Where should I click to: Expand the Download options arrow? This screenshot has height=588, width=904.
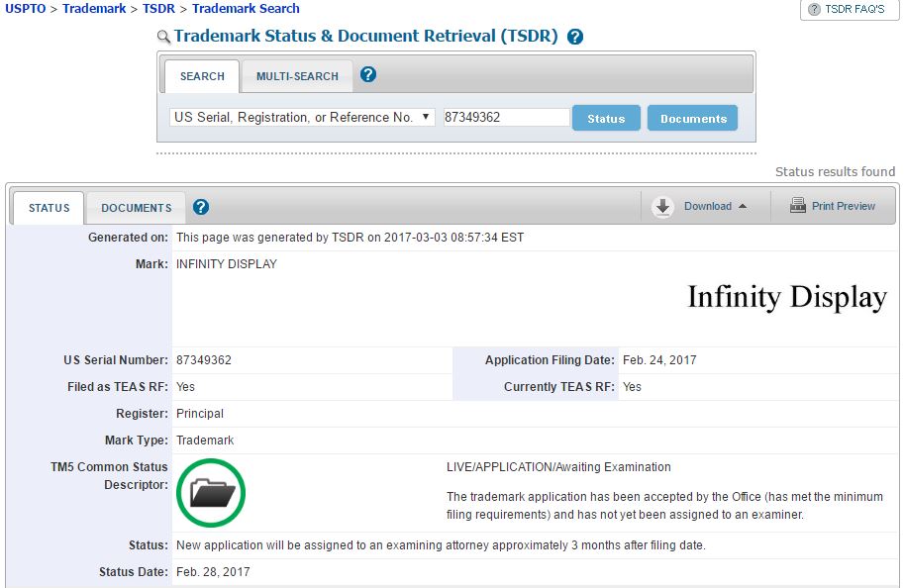click(x=743, y=206)
